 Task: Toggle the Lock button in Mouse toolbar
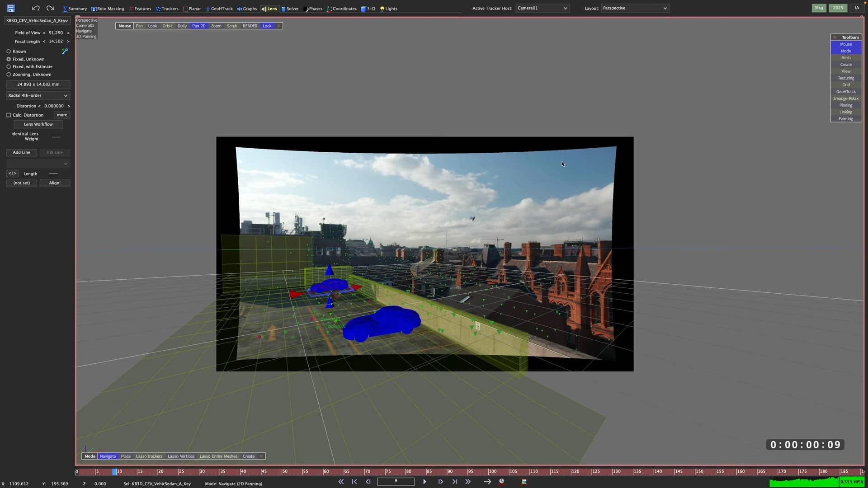pos(267,26)
